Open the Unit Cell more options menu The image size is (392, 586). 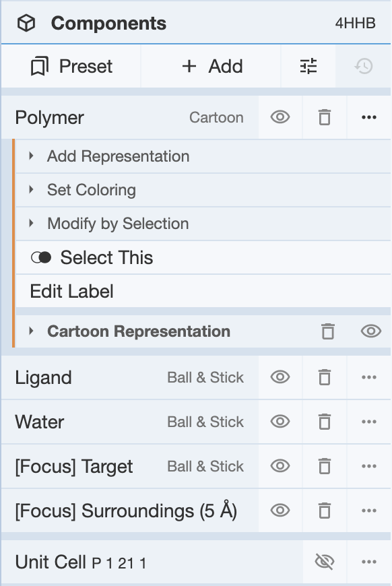(x=369, y=561)
